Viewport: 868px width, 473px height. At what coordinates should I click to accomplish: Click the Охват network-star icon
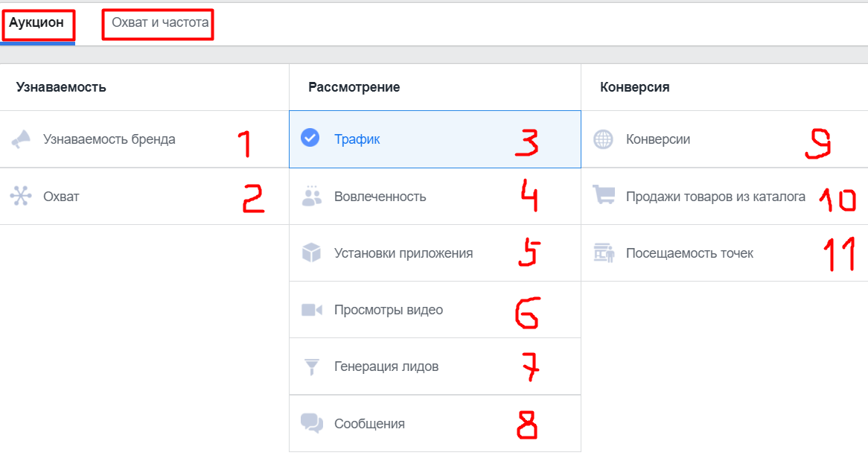click(x=21, y=197)
